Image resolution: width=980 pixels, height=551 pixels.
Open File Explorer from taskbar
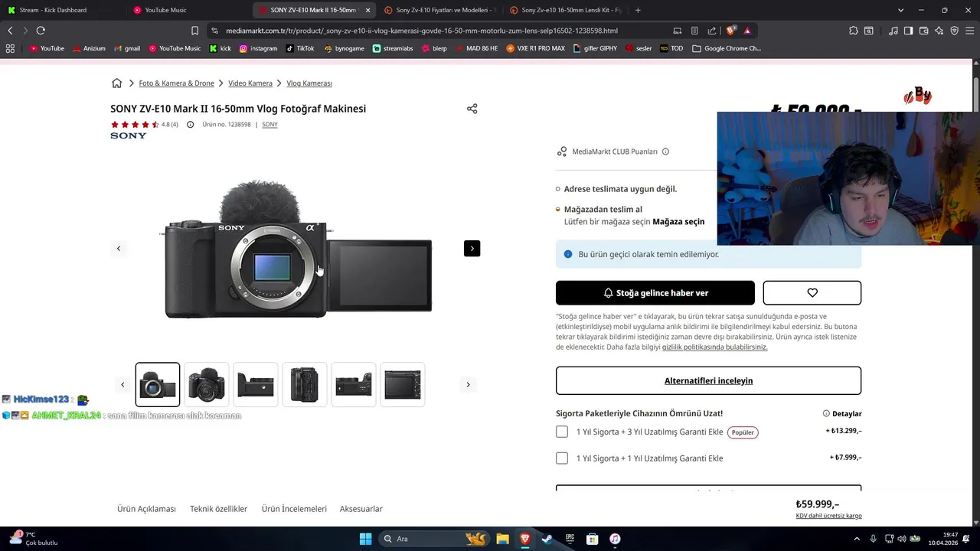pos(502,539)
